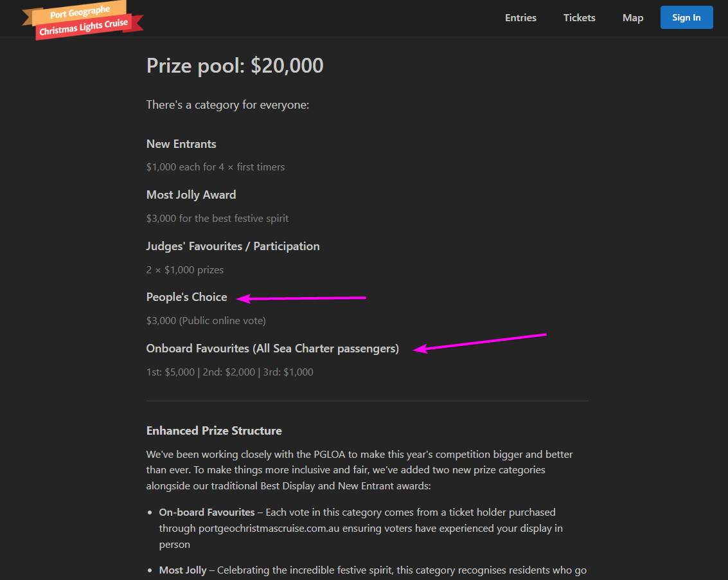Screen dimensions: 728x580
Task: Select the New Entrants category heading
Action: [x=181, y=144]
